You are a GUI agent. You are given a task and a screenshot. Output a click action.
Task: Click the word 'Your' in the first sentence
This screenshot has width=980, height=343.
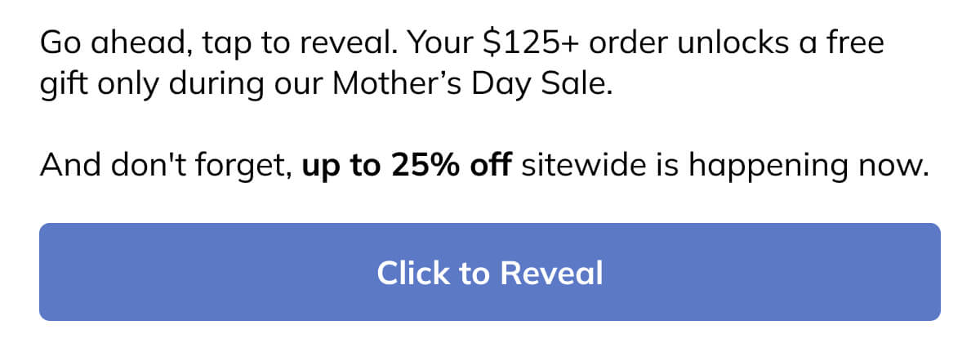tap(442, 43)
